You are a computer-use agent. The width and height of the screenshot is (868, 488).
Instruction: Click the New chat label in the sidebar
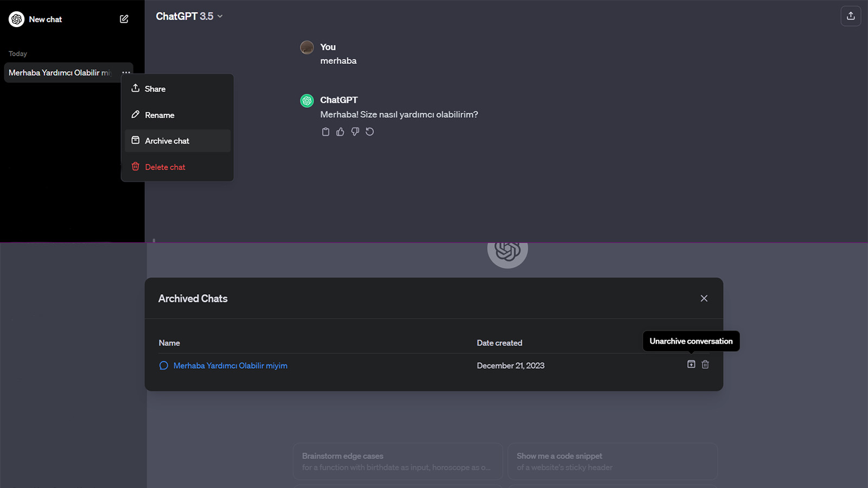pyautogui.click(x=46, y=20)
